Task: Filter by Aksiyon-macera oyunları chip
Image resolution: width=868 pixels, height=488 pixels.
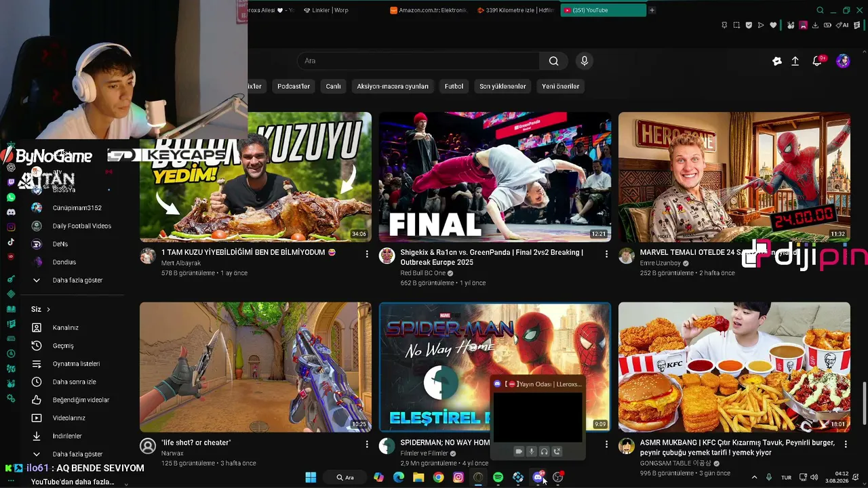Action: click(x=393, y=86)
